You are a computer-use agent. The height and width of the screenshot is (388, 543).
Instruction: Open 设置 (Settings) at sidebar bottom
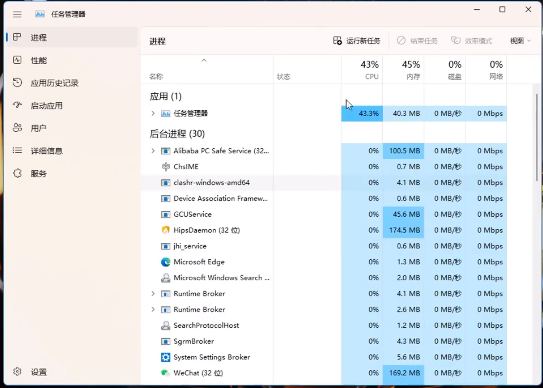tap(72, 372)
